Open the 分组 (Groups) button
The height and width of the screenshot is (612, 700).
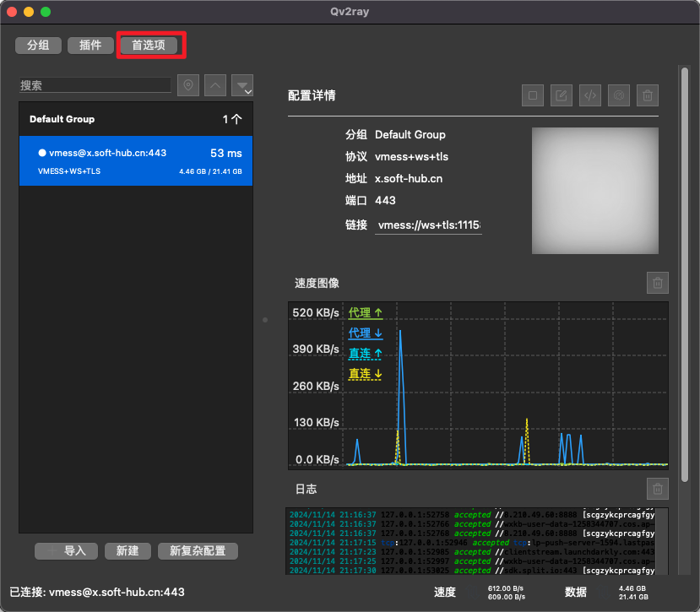point(38,45)
